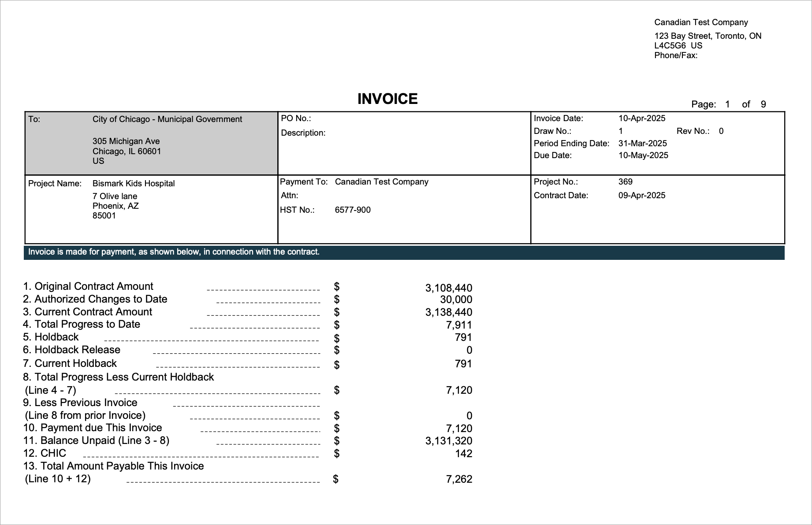Click Total Amount Payable This Invoice
The image size is (812, 525).
pyautogui.click(x=113, y=466)
